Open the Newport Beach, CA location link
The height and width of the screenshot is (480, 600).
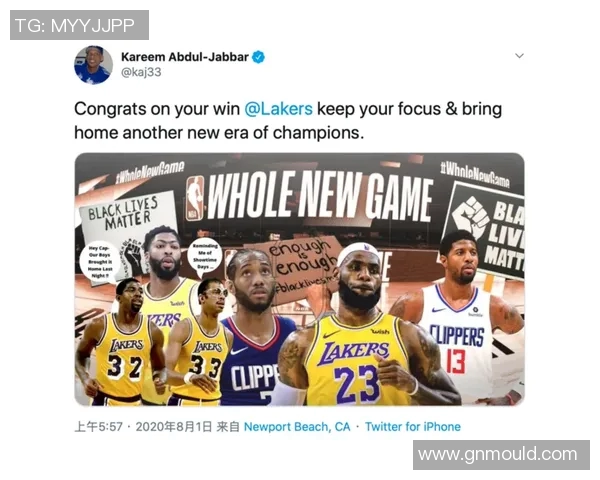(297, 426)
